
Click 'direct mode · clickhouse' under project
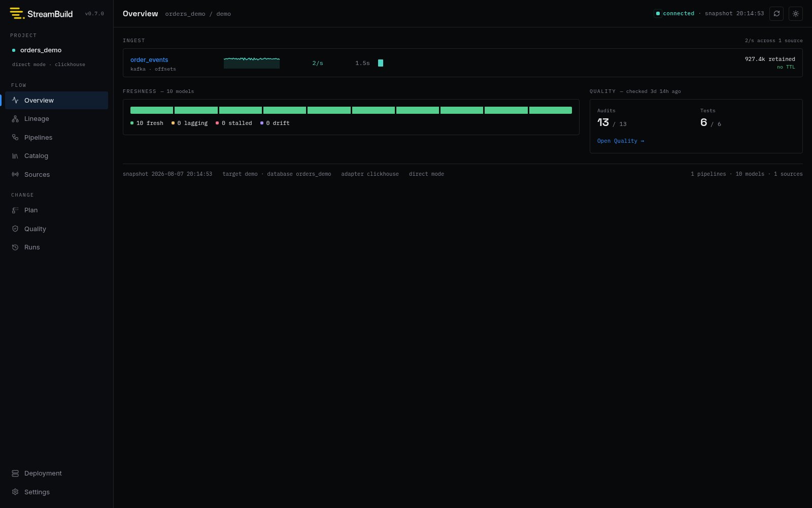(x=49, y=65)
